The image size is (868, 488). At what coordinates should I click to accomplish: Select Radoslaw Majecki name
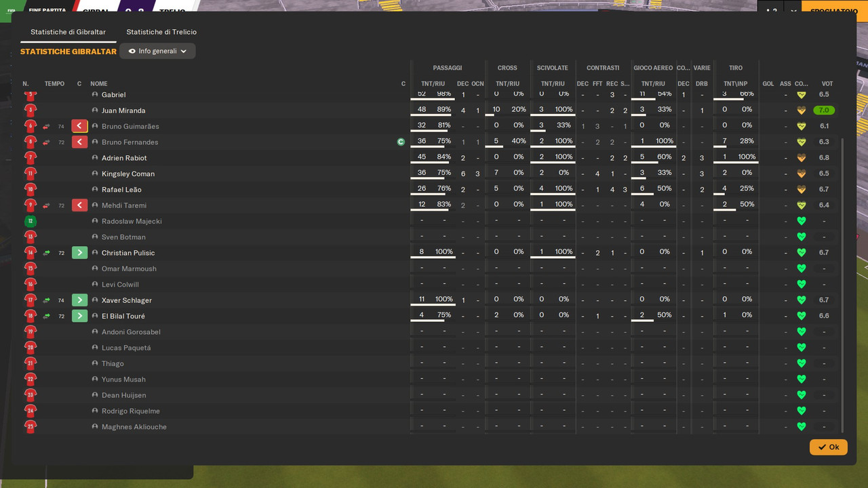[x=132, y=221]
